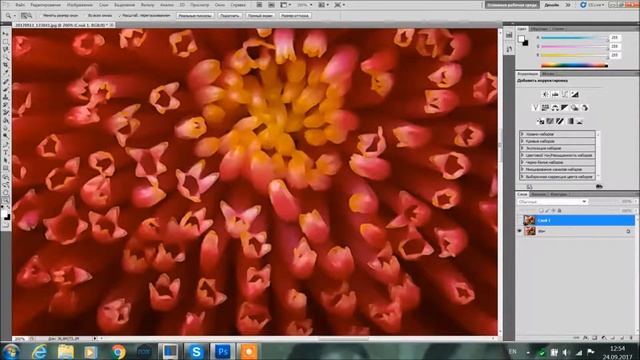The image size is (640, 360).
Task: Toggle the 'Масштаб. перетаскиванием' checkbox
Action: tap(120, 16)
